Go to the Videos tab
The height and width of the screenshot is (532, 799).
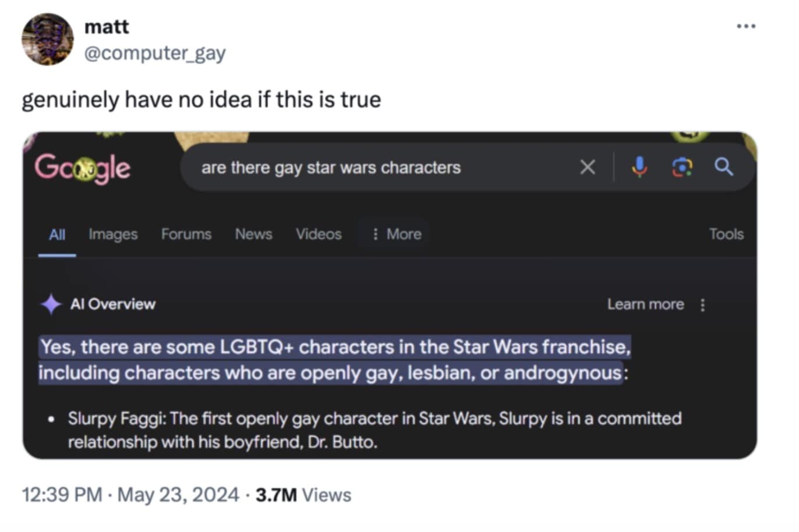pyautogui.click(x=319, y=234)
